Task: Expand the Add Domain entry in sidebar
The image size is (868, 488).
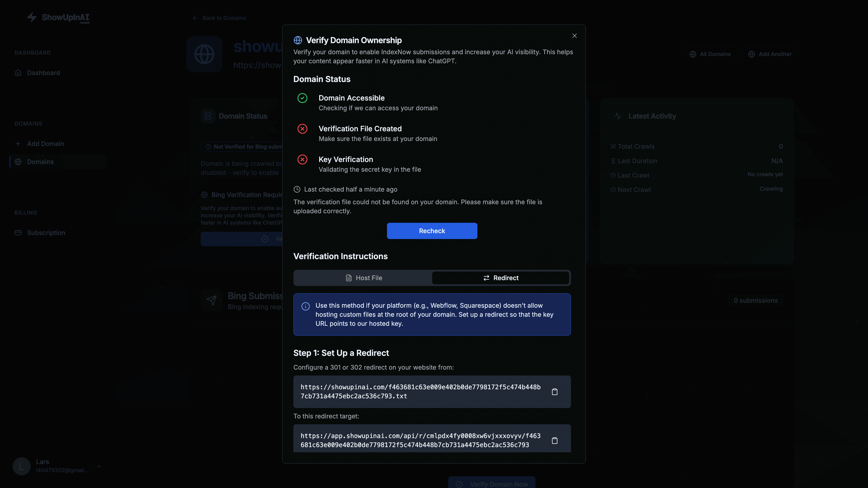Action: (x=18, y=143)
